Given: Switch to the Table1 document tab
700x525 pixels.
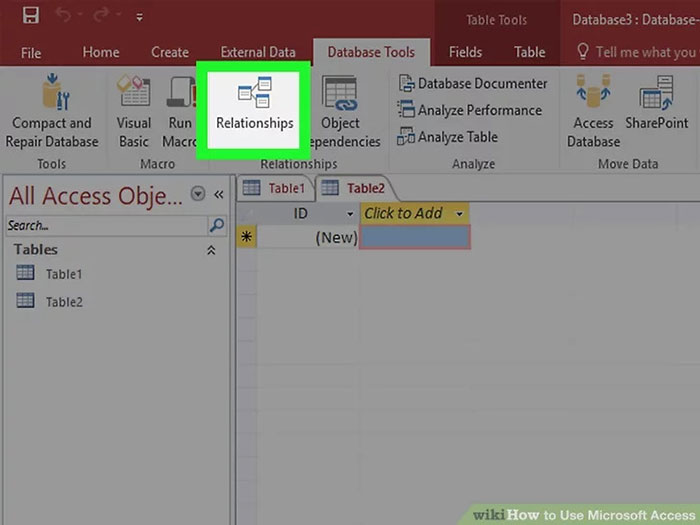Looking at the screenshot, I should (276, 188).
